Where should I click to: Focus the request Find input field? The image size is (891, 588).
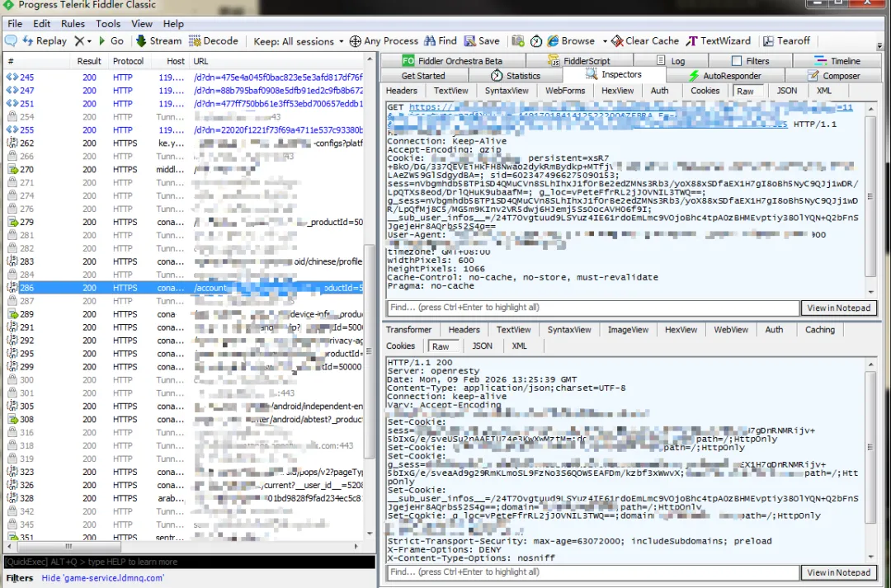[x=592, y=308]
